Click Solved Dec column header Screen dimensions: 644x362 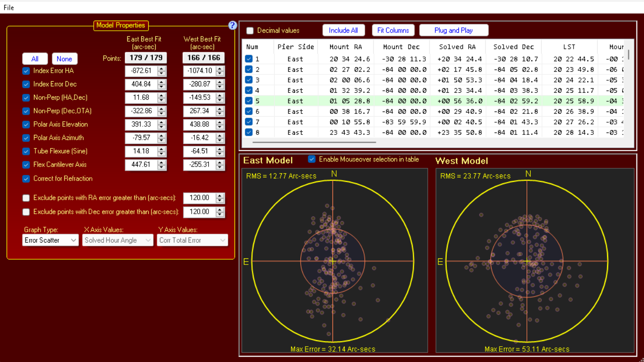[x=513, y=47]
